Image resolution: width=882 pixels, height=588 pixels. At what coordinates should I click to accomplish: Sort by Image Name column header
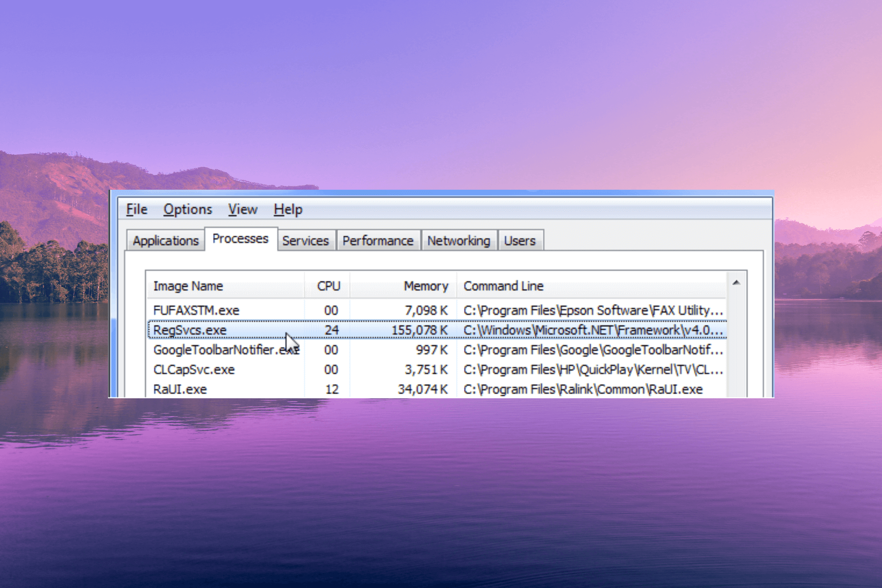coord(188,286)
